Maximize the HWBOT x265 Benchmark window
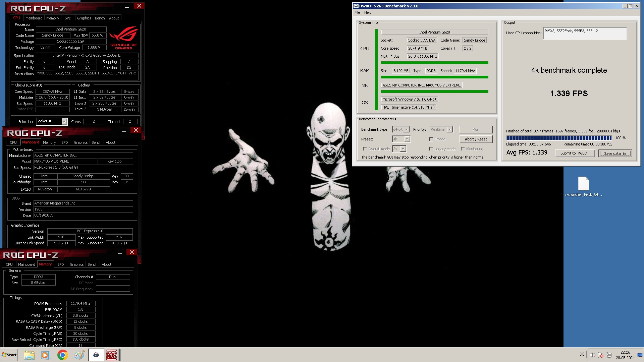Screen dimensions: 644x362 630,6
